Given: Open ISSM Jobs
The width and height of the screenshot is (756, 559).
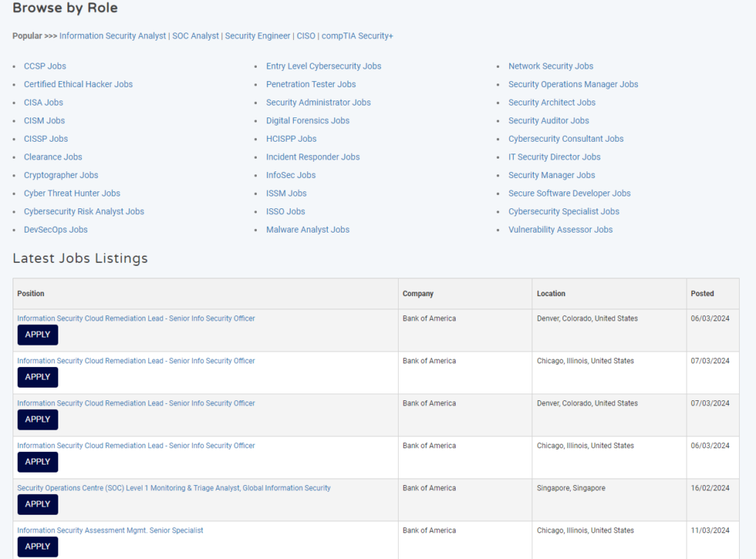Looking at the screenshot, I should click(x=286, y=193).
